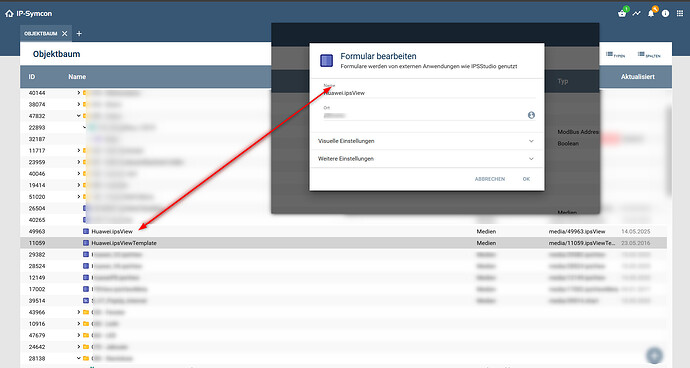Click the info circle icon in header

point(665,14)
